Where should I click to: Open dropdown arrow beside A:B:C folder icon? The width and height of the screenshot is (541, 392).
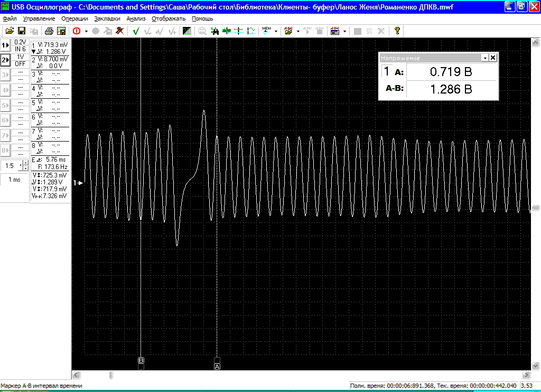298,31
